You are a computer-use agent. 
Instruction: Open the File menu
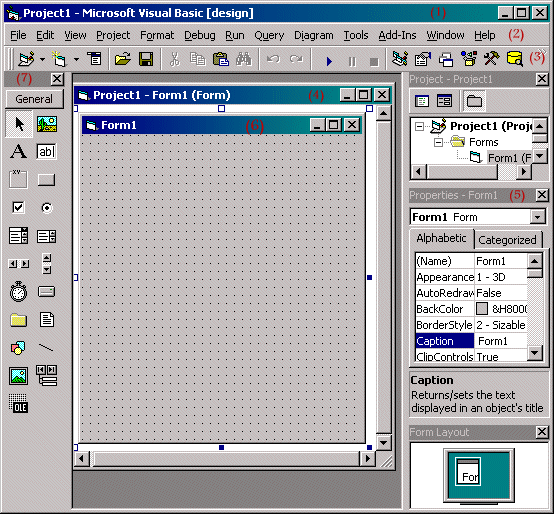[x=18, y=35]
